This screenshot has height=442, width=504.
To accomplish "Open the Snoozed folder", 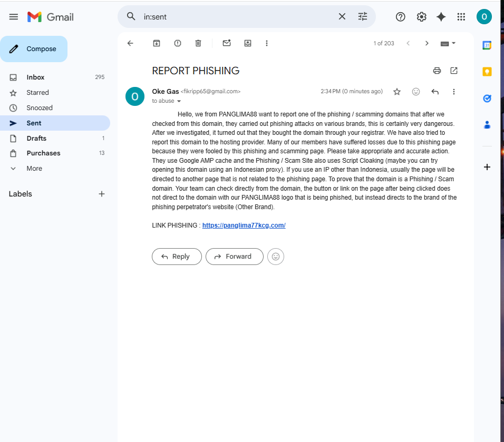I will 55,107.
